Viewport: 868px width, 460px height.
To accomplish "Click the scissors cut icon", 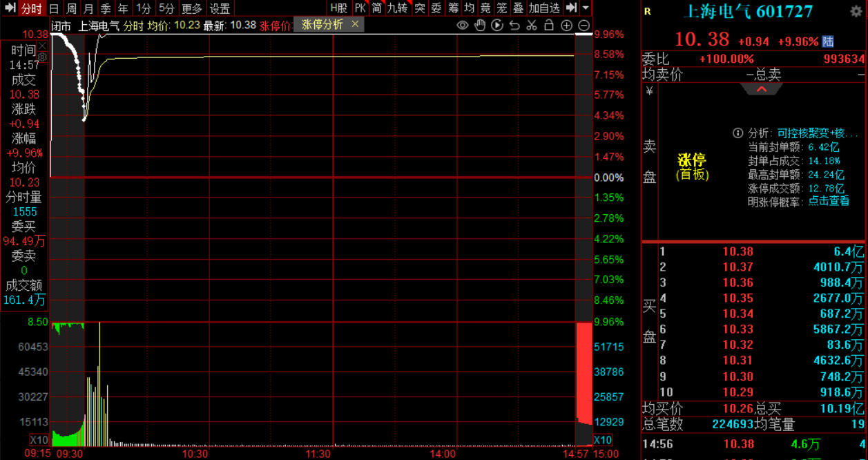I will [x=532, y=26].
